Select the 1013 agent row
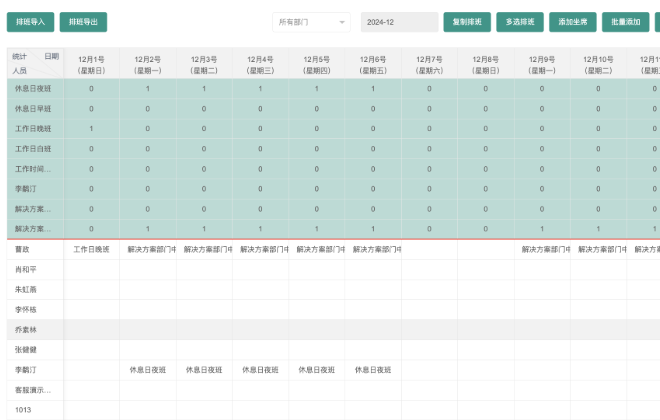Image resolution: width=660 pixels, height=420 pixels. pos(23,409)
